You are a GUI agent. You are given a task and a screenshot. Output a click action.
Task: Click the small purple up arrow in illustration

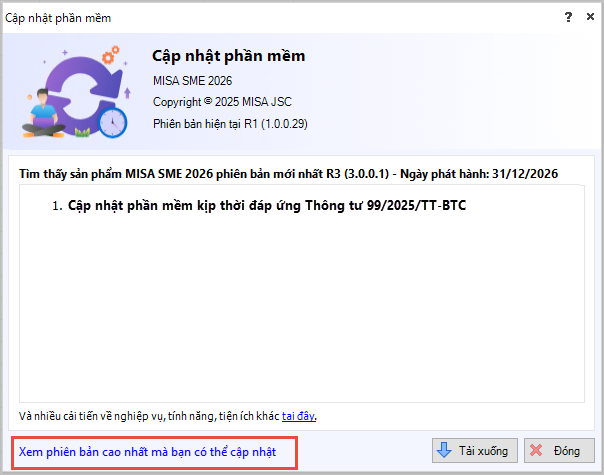click(x=128, y=93)
